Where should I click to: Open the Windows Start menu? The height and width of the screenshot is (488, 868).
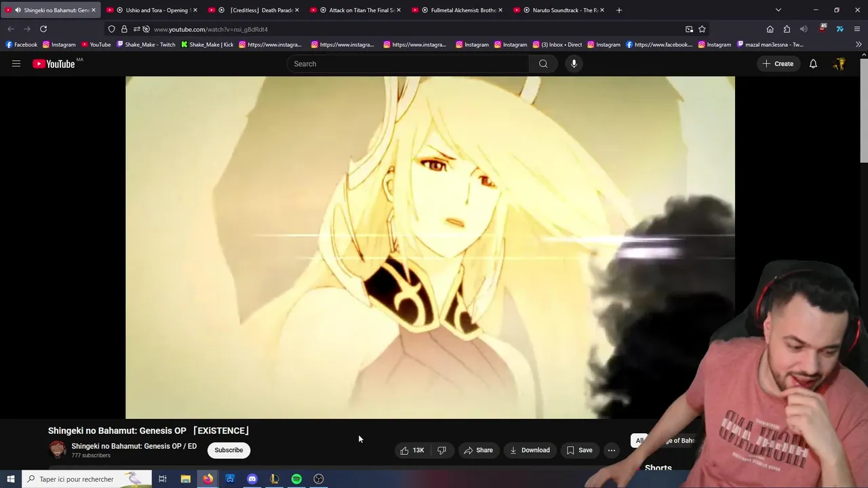[x=11, y=479]
